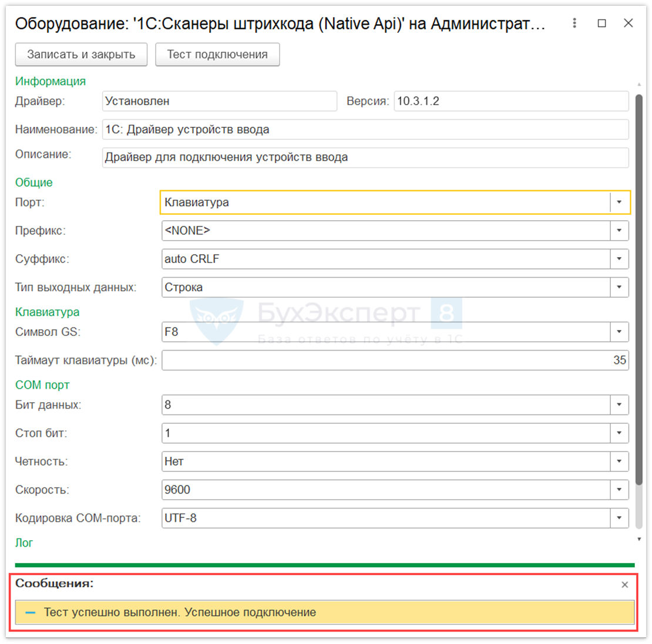
Task: Click the Таймаут клавиатуры input field
Action: click(x=395, y=360)
